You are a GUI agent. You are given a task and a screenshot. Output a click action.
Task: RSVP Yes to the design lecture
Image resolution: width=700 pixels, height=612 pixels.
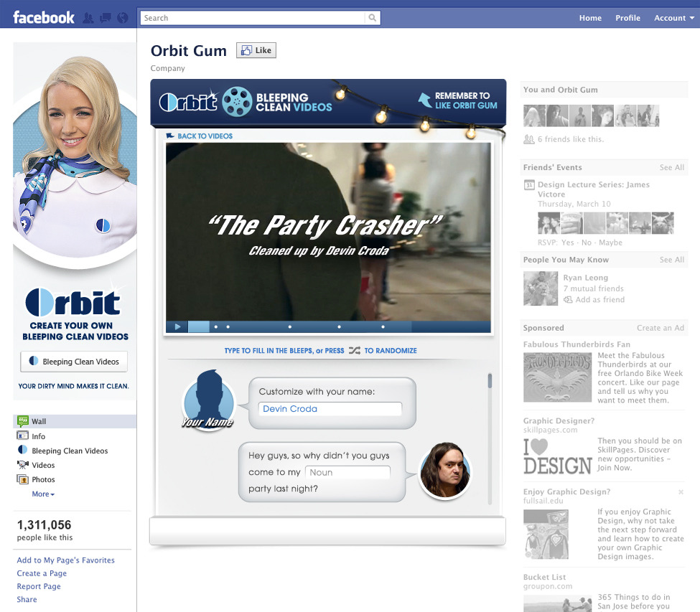pos(567,243)
